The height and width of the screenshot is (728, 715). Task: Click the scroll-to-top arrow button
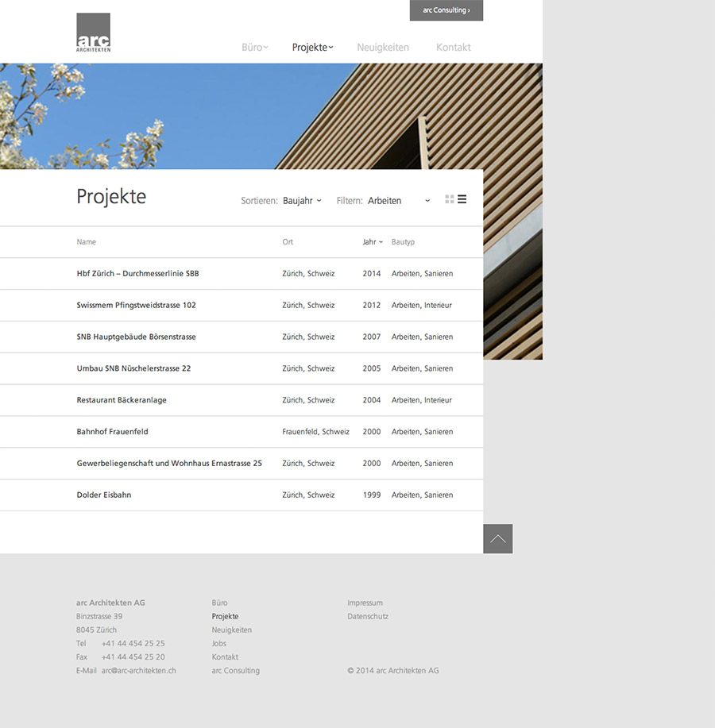click(497, 538)
